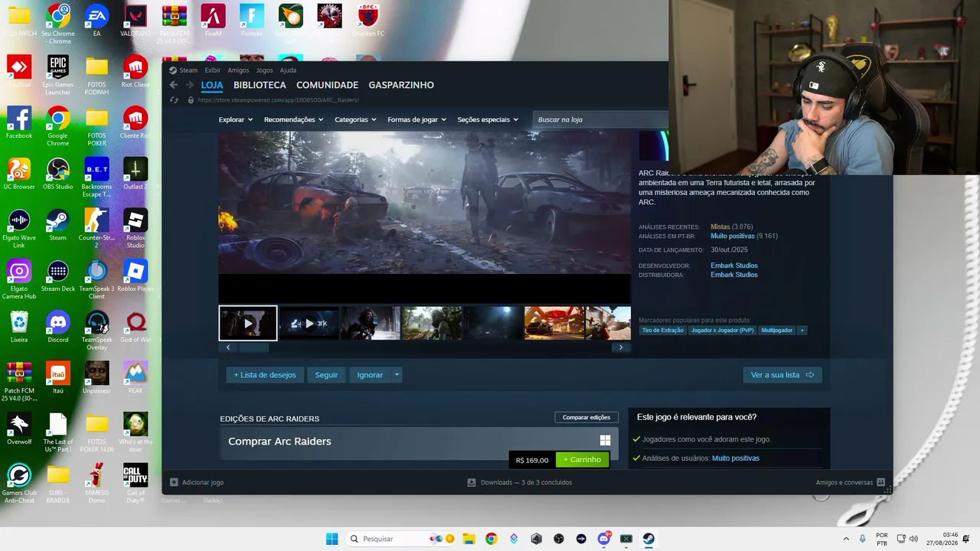Click the Comparar edições button
Screen dimensions: 980x551
tap(586, 417)
